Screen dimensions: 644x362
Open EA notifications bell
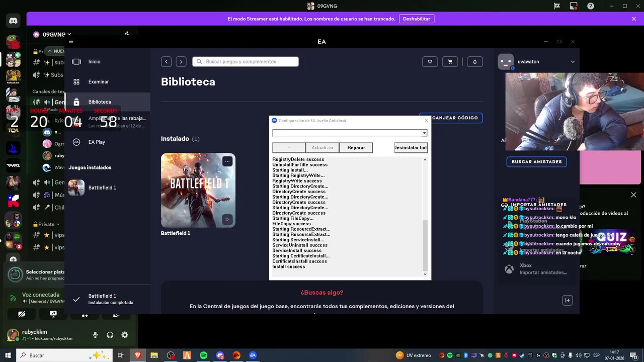pos(475,61)
